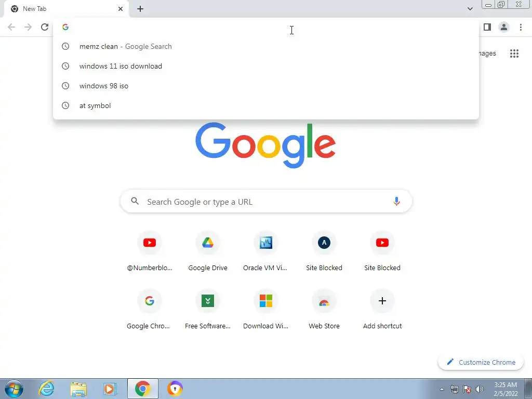Open the Google Chro... shortcut
Screen dimensions: 532x399
(150, 310)
